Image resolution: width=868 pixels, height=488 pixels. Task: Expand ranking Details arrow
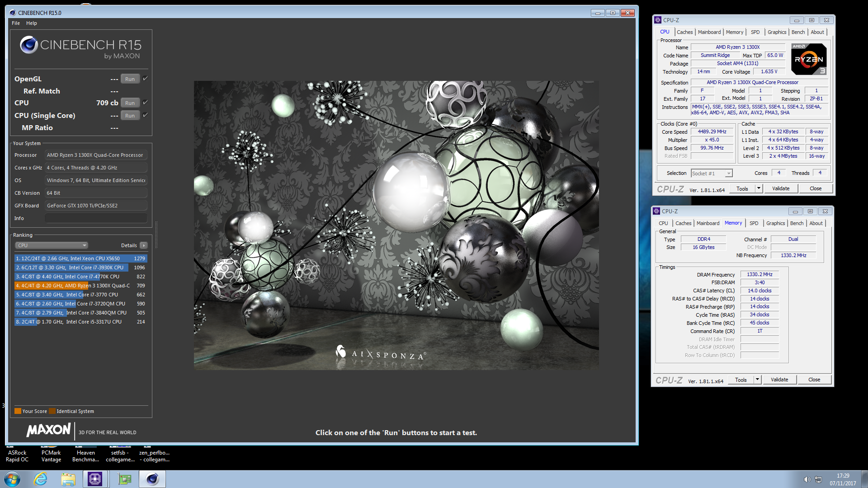[x=144, y=245]
